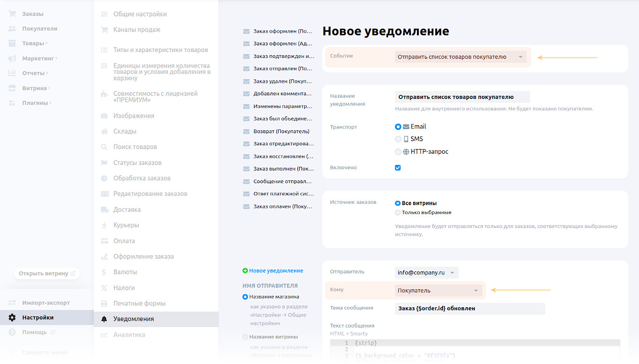This screenshot has width=639, height=364.
Task: Click the cart icon next to Заказы
Action: click(x=12, y=14)
